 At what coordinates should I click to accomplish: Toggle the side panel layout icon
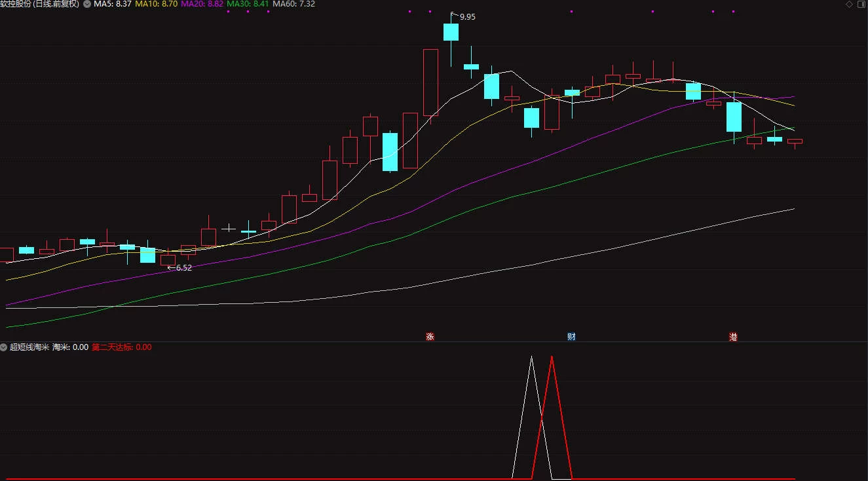[x=861, y=4]
